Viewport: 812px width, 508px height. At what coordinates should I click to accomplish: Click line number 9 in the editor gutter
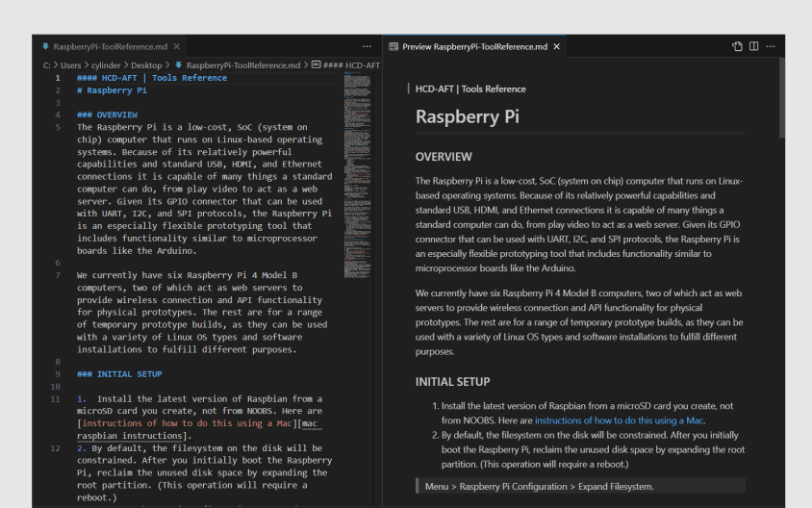(58, 374)
